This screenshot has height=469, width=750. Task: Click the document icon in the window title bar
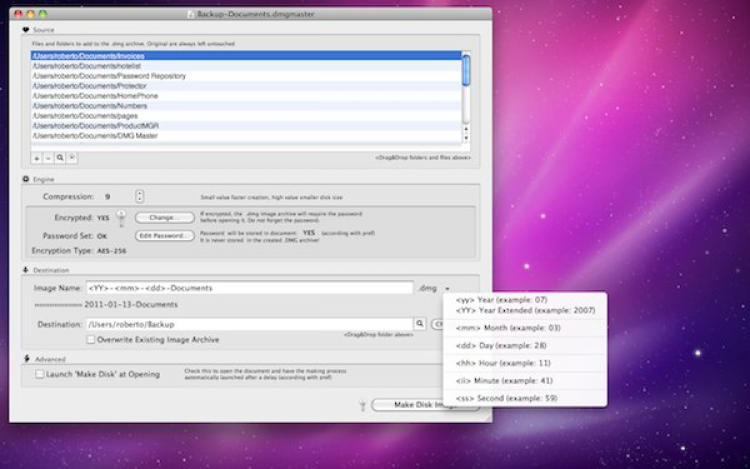(x=192, y=13)
